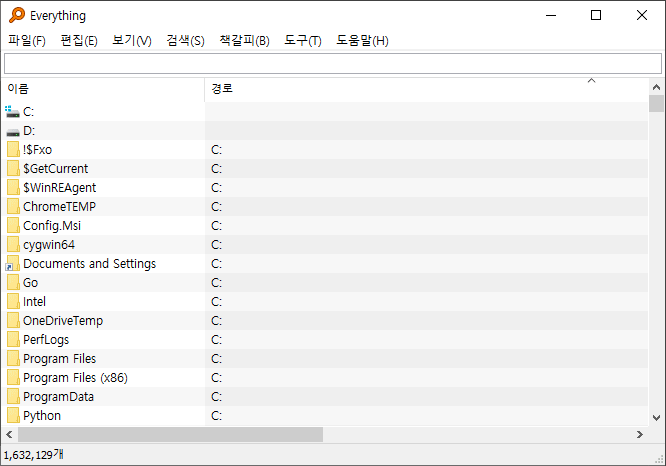Click the $WinREAgent folder icon
The width and height of the screenshot is (666, 466).
(13, 187)
